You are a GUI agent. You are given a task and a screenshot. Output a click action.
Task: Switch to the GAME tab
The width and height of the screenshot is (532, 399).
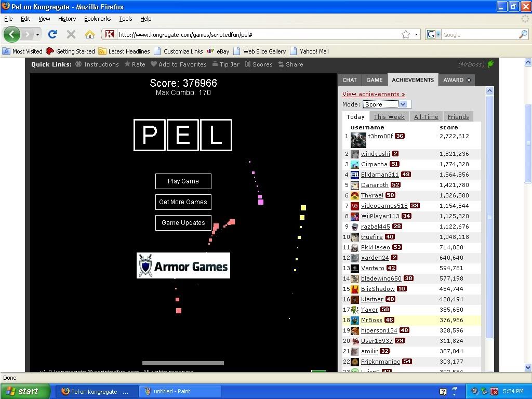[375, 80]
